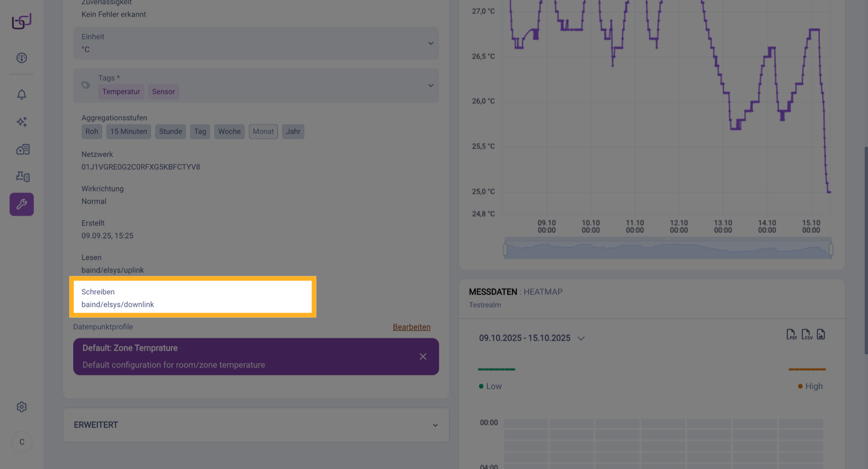The width and height of the screenshot is (868, 469).
Task: Open the buildings icon in the sidebar
Action: tap(23, 149)
